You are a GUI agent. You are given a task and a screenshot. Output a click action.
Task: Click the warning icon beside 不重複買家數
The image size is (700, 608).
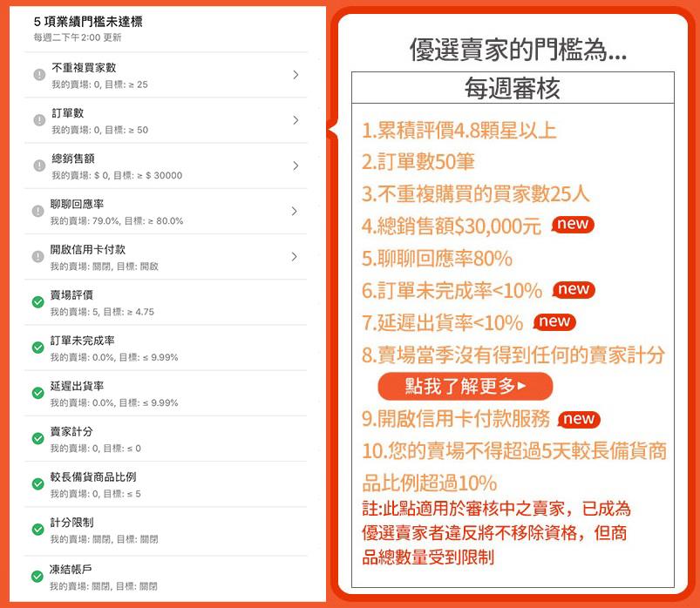click(x=38, y=75)
